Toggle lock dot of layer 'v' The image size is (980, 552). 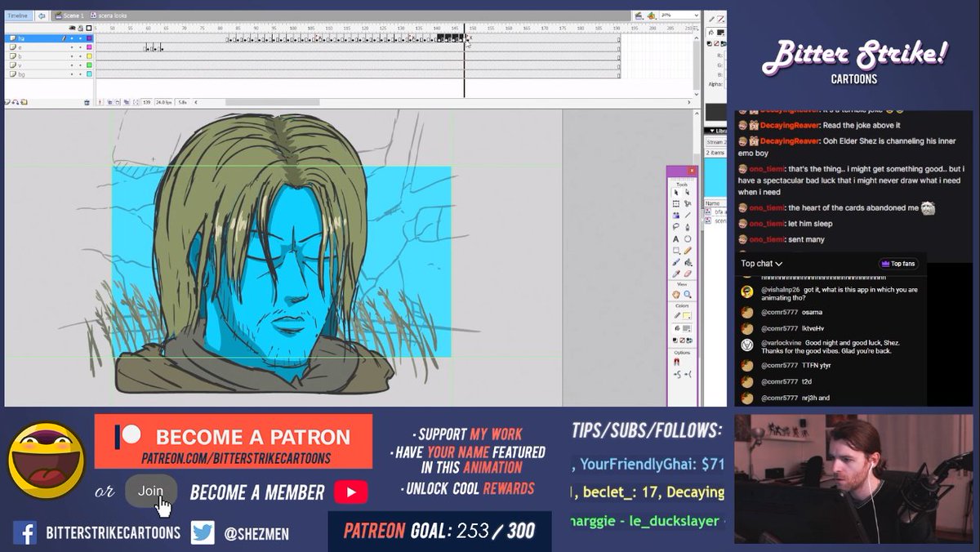80,65
